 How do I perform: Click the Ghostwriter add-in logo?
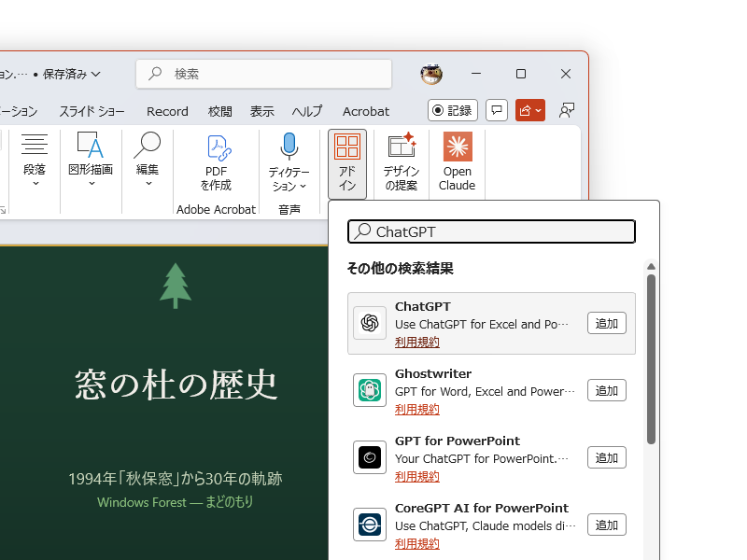tap(370, 390)
